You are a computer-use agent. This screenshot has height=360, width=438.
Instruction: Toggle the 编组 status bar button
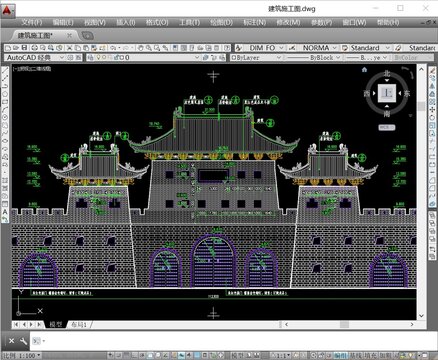(340, 356)
